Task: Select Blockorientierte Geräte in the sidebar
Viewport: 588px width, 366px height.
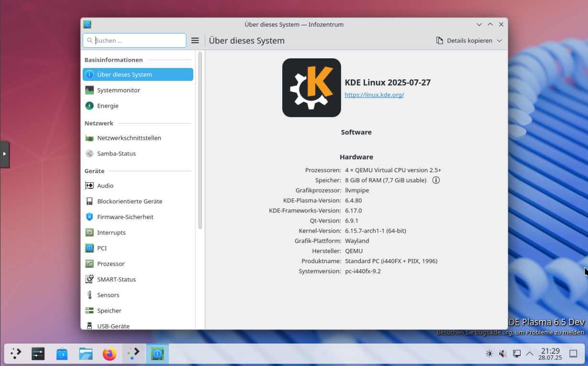Action: pos(138,201)
